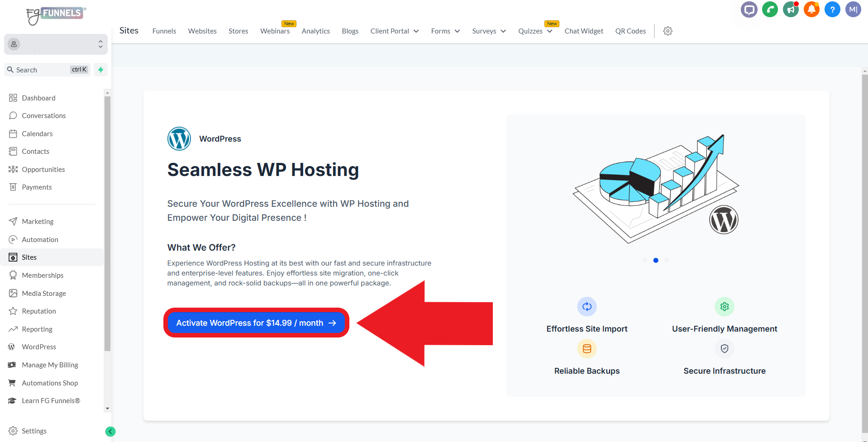Open the orange bell notifications icon
This screenshot has height=442, width=868.
pos(811,10)
